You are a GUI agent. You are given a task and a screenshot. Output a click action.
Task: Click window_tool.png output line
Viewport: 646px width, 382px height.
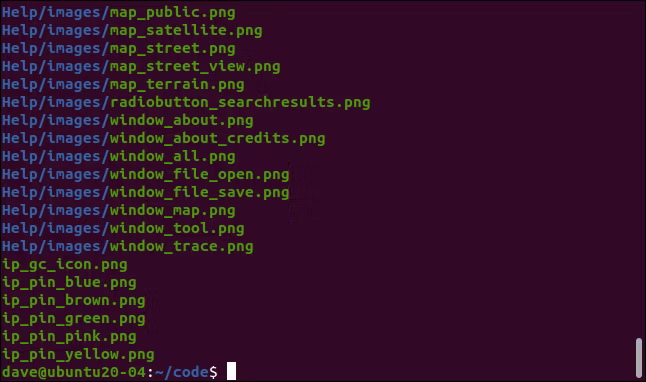pos(123,229)
